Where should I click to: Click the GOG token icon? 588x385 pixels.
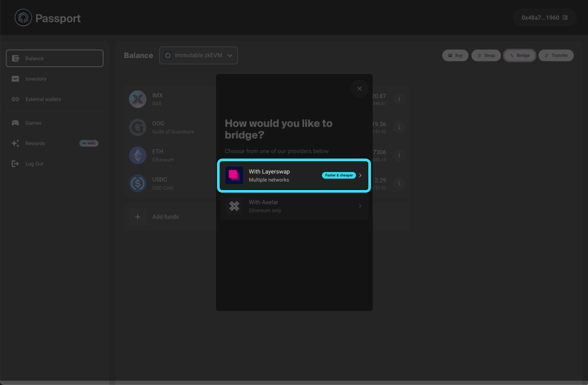coord(138,127)
